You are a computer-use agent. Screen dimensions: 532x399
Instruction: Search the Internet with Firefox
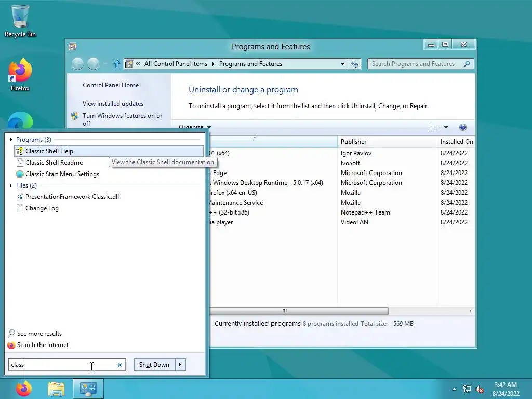[38, 345]
